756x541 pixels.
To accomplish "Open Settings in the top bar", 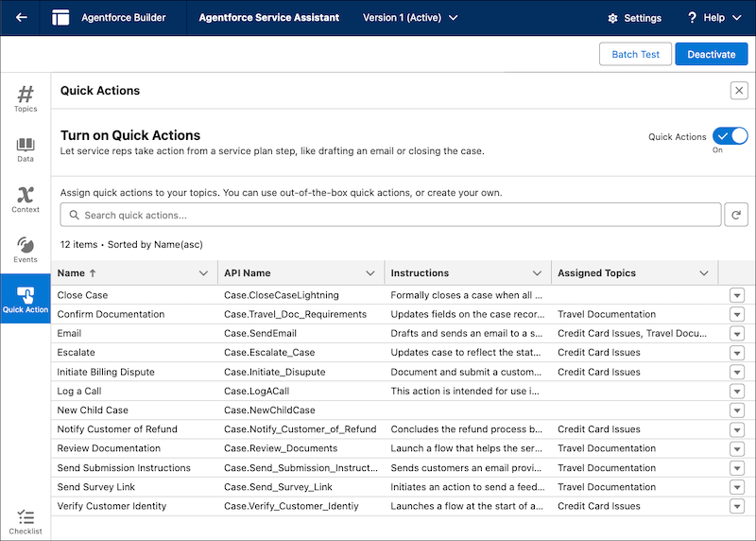I will coord(634,18).
